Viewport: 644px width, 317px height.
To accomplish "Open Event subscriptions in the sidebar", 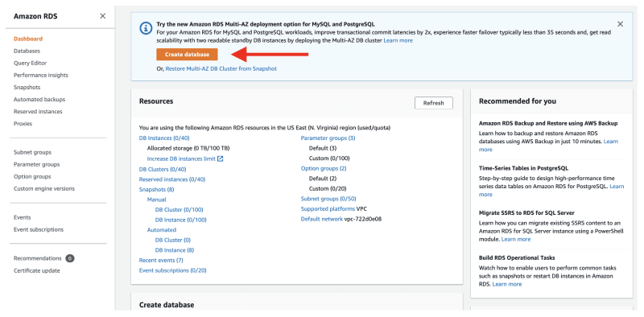I will [x=39, y=229].
